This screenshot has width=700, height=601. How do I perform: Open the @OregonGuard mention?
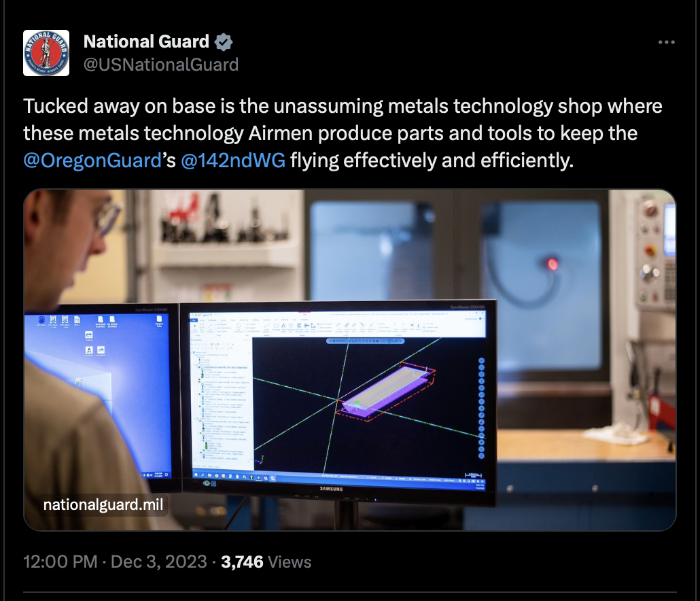coord(92,160)
